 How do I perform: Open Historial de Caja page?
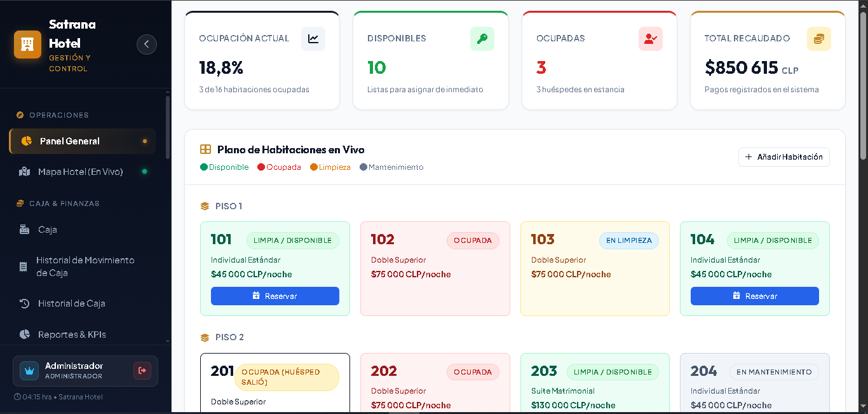(82, 303)
